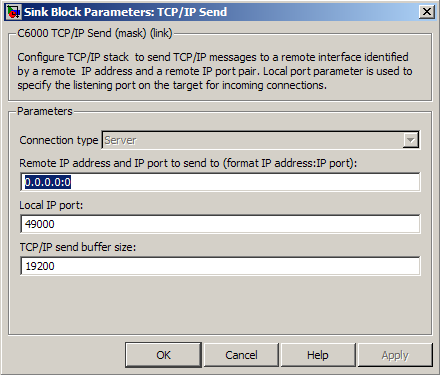Screen dimensions: 440x375
Task: Click the Apply button
Action: click(x=395, y=355)
